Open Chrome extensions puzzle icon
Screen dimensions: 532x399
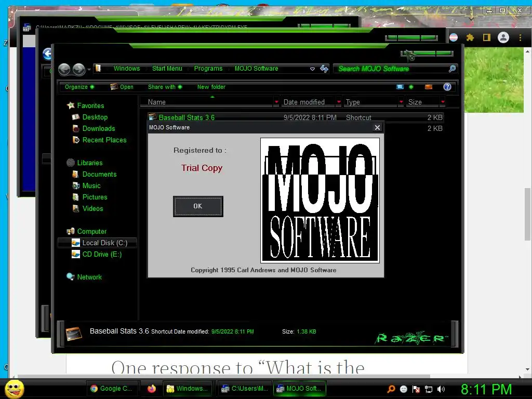470,37
